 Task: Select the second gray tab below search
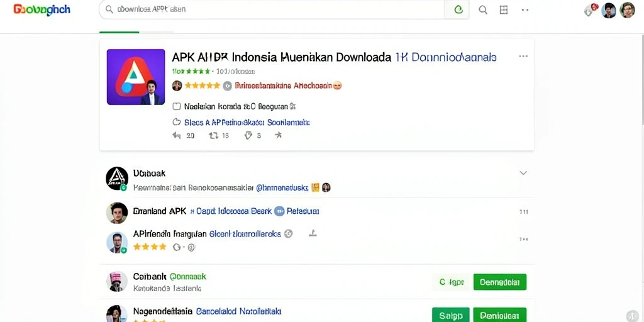pos(156,32)
